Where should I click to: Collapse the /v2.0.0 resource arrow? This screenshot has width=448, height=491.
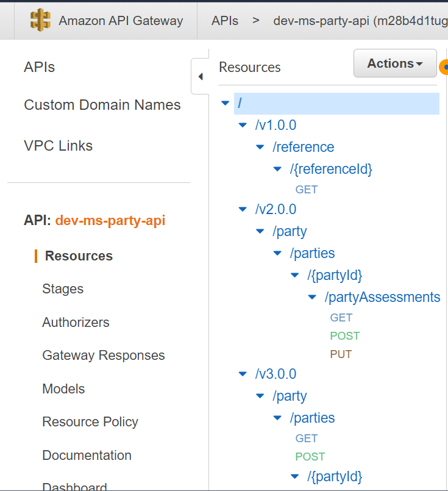[x=243, y=209]
